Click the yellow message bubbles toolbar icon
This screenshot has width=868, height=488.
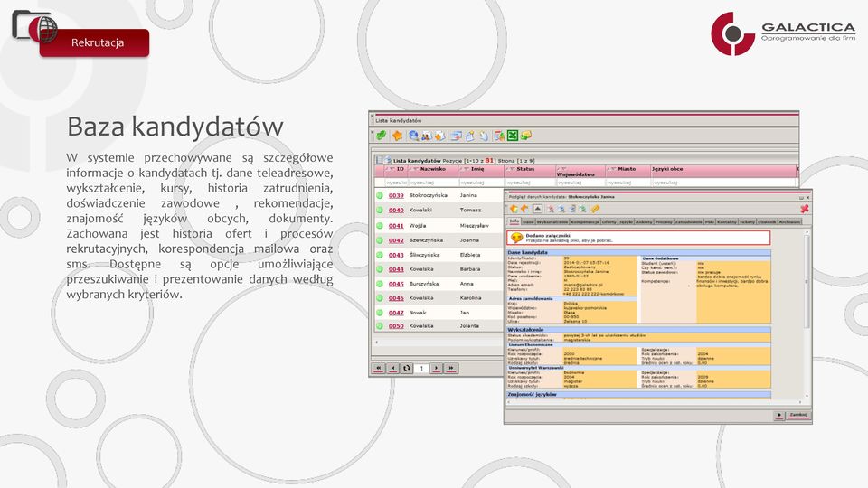tap(526, 136)
